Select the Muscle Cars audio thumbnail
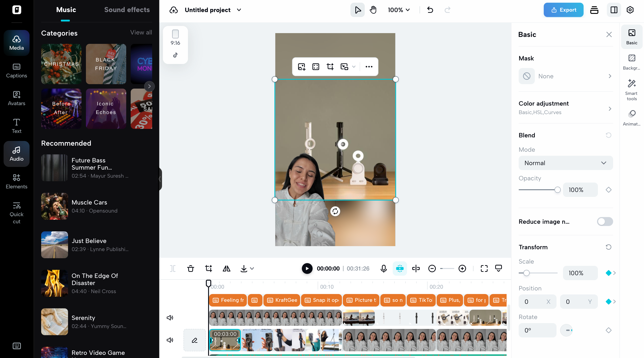Screen dimensions: 644x358 [x=54, y=206]
